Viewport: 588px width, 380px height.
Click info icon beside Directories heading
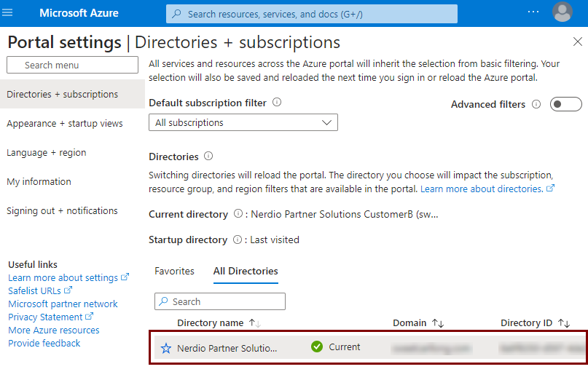[x=208, y=156]
